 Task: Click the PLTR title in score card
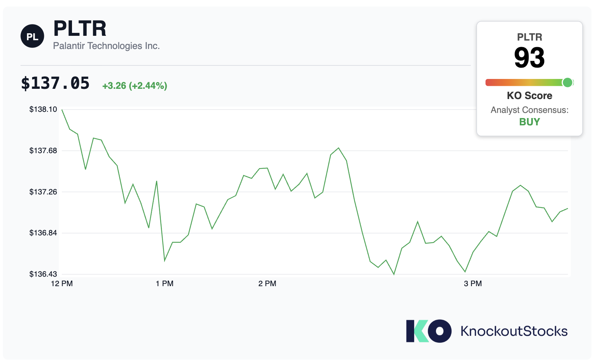click(x=529, y=37)
